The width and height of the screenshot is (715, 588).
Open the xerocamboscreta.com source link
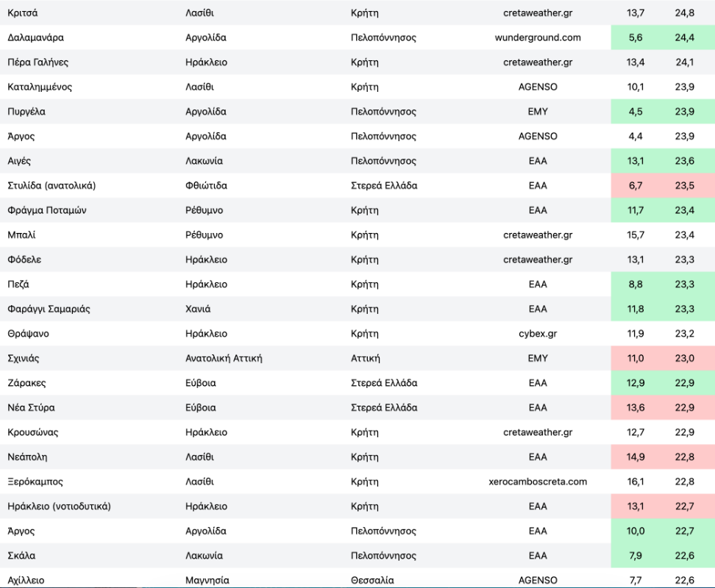pos(538,481)
